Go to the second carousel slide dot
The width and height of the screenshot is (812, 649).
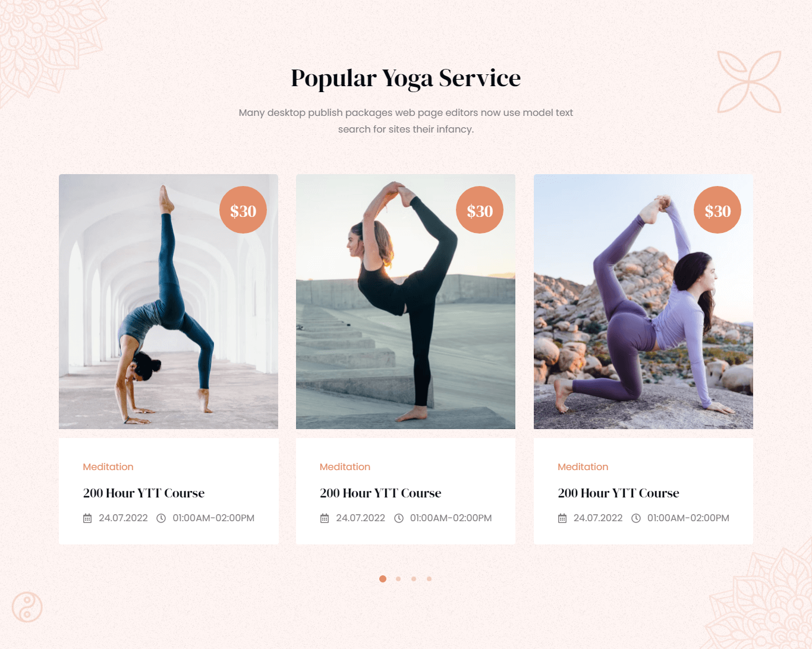(398, 579)
